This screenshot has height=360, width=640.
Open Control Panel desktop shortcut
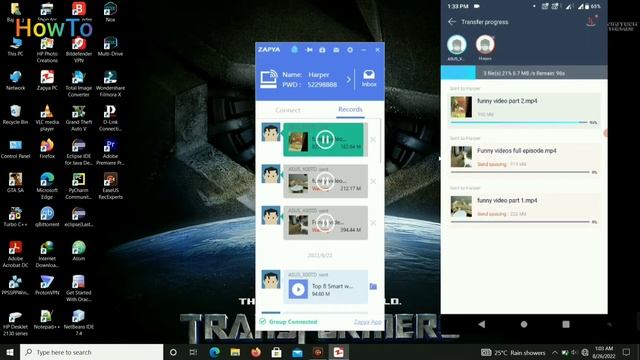[15, 149]
